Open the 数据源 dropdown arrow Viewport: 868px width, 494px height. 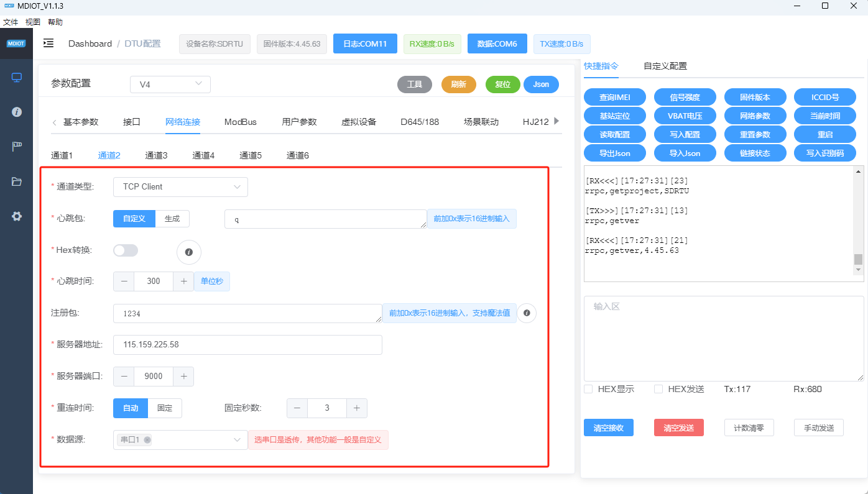(237, 440)
